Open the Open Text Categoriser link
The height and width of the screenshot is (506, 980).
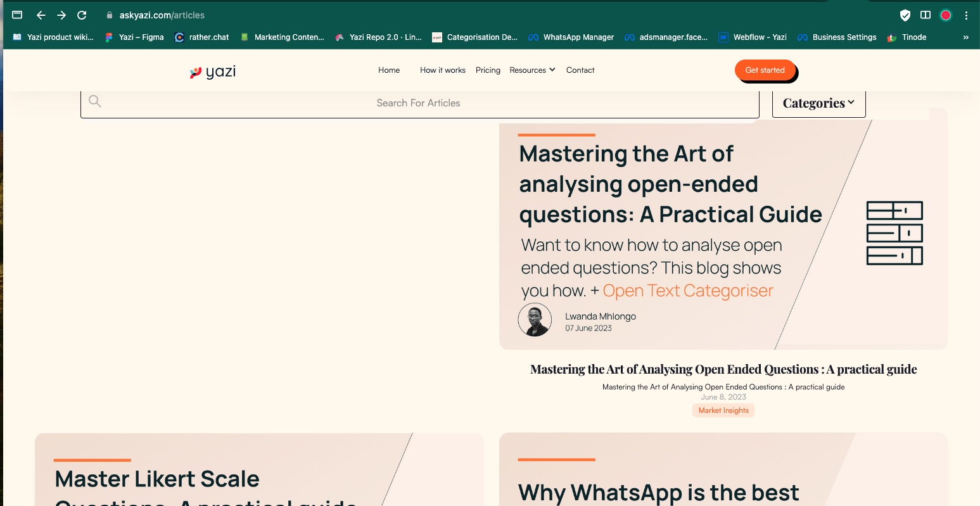click(687, 290)
